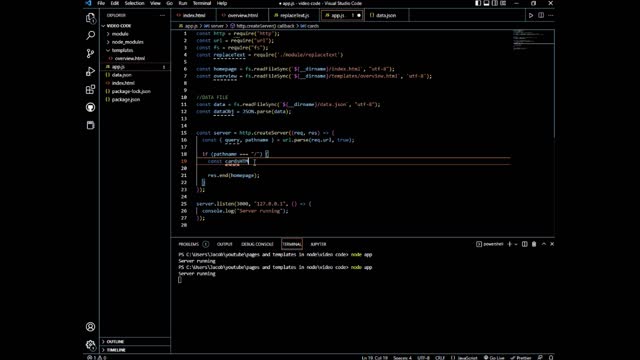This screenshot has width=640, height=360.
Task: Open the Accounts menu icon
Action: pos(91,327)
